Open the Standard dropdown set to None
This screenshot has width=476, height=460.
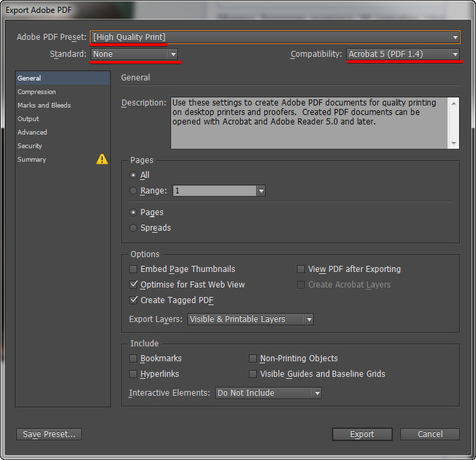[134, 54]
